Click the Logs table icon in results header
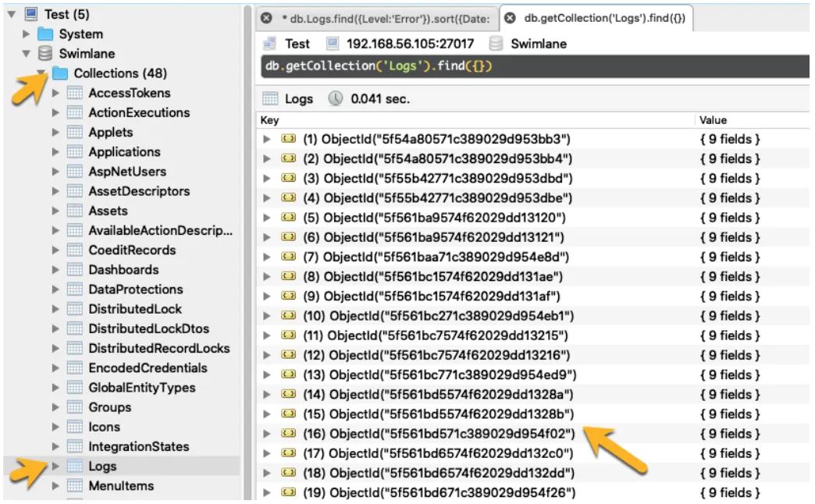 270,99
